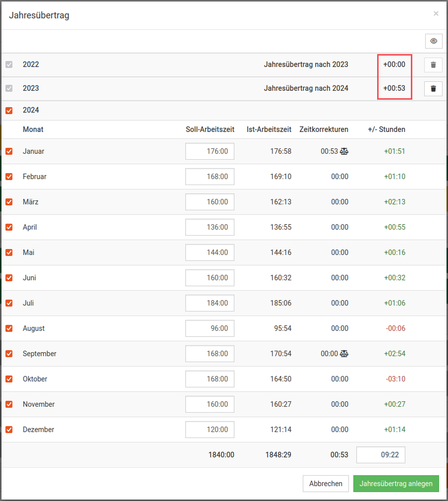Close the Jahresübertrag dialog with X
This screenshot has width=448, height=501.
pyautogui.click(x=436, y=14)
